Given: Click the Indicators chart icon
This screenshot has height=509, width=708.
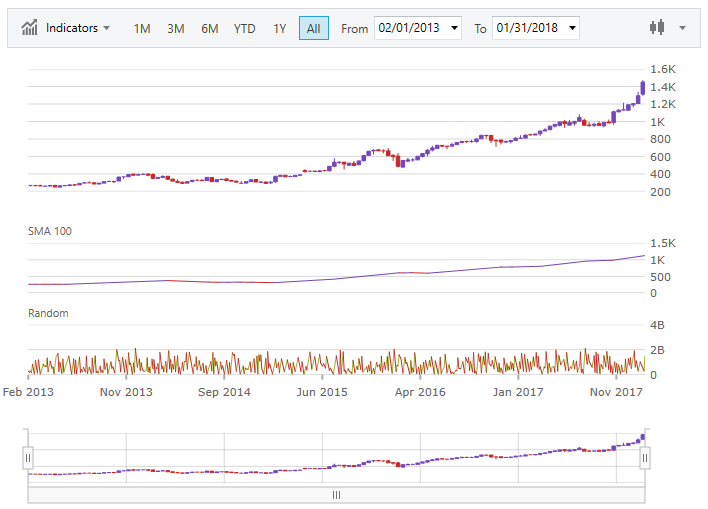Looking at the screenshot, I should (x=31, y=28).
